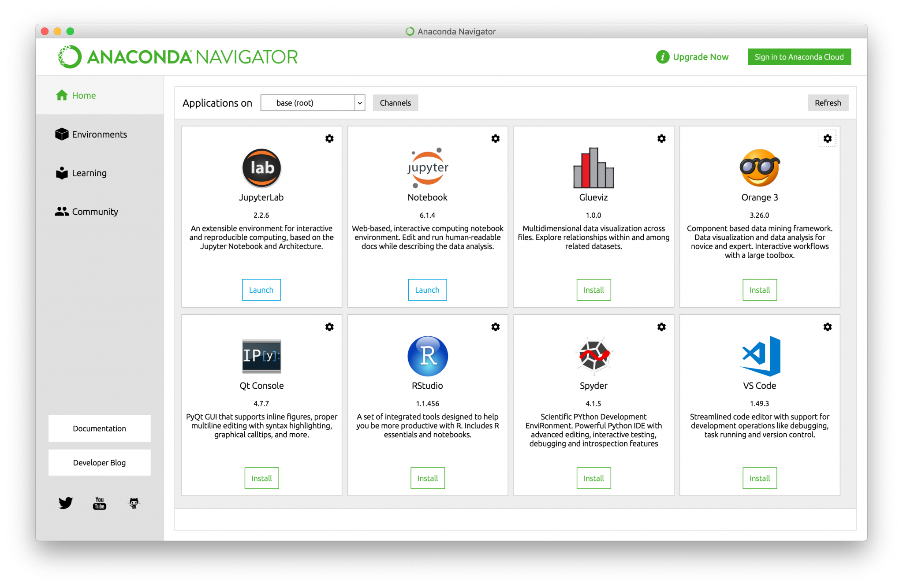Install Qt Console

261,478
